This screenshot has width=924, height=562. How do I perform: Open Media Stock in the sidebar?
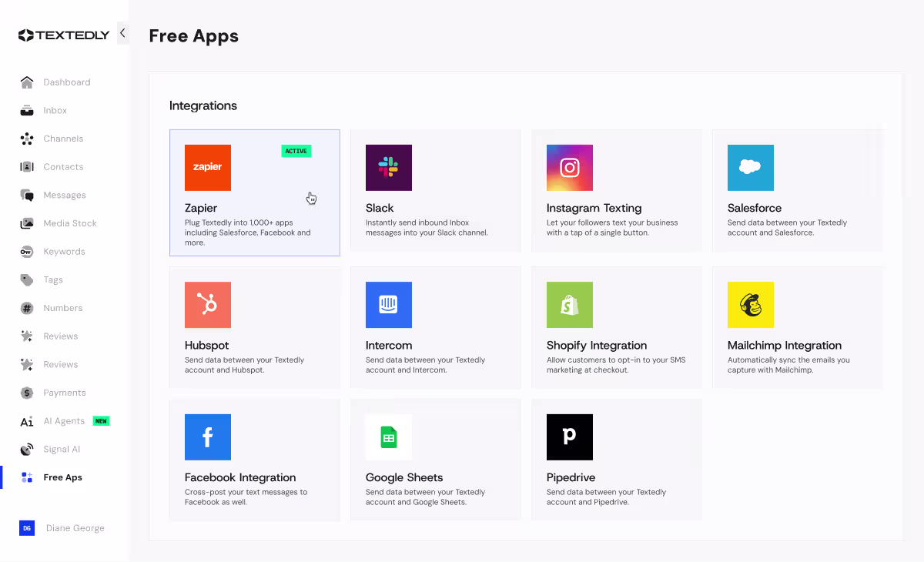click(x=70, y=223)
